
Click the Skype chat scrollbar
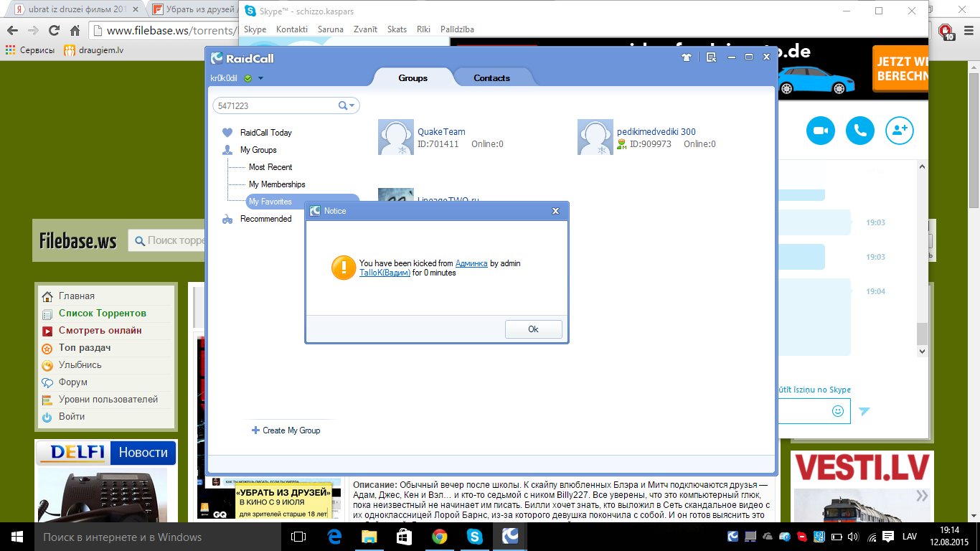923,333
